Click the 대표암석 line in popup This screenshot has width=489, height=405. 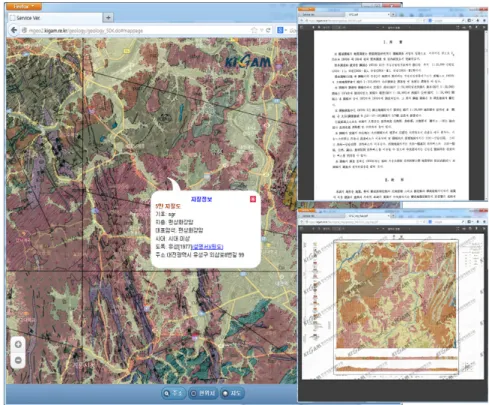179,230
